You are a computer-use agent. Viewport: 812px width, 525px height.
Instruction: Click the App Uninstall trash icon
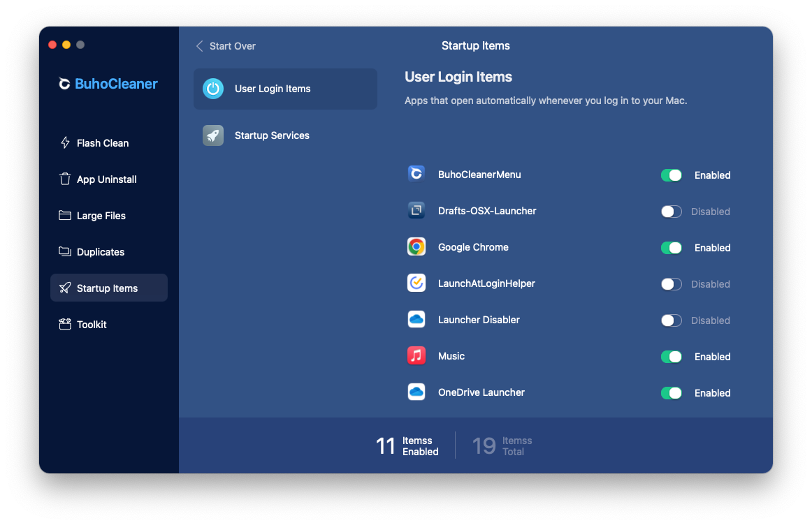click(x=65, y=179)
